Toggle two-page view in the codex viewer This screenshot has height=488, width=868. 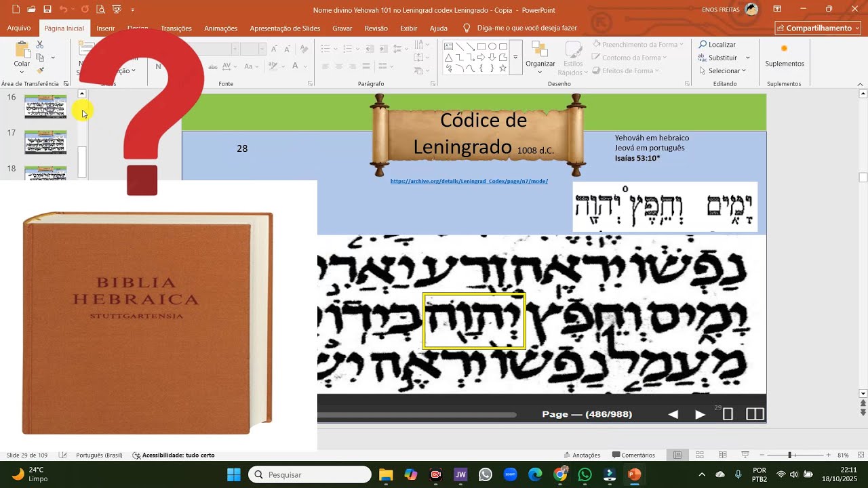[755, 414]
